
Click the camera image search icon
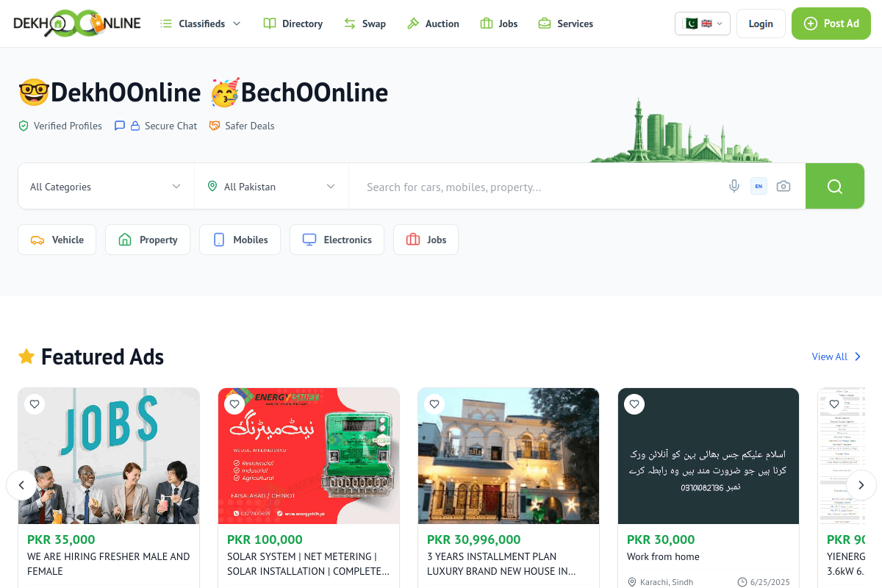coord(784,187)
